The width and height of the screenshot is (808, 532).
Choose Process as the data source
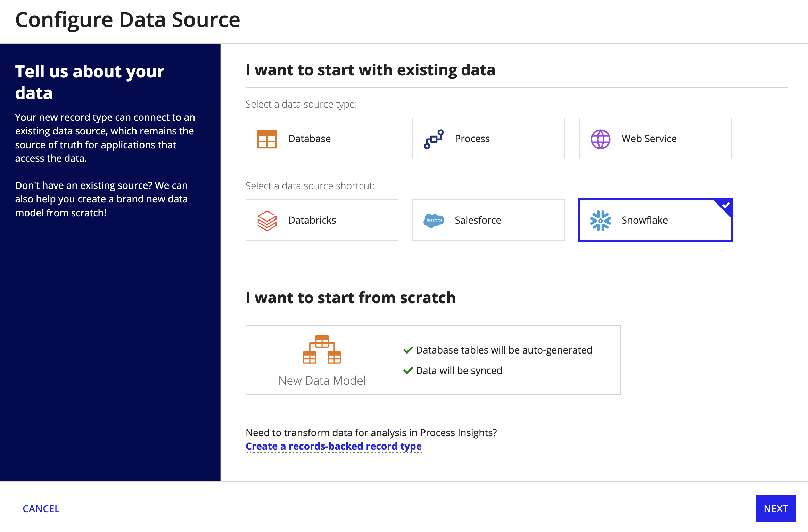[x=488, y=139]
